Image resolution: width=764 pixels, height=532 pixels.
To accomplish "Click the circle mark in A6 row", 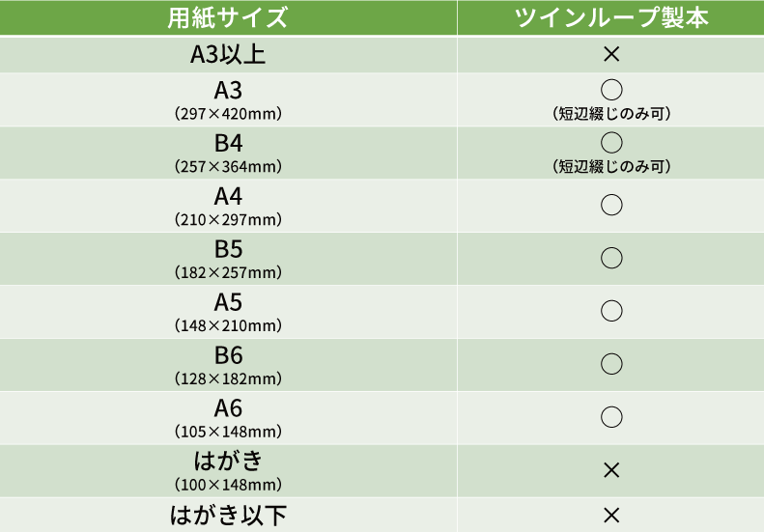I will coord(610,417).
